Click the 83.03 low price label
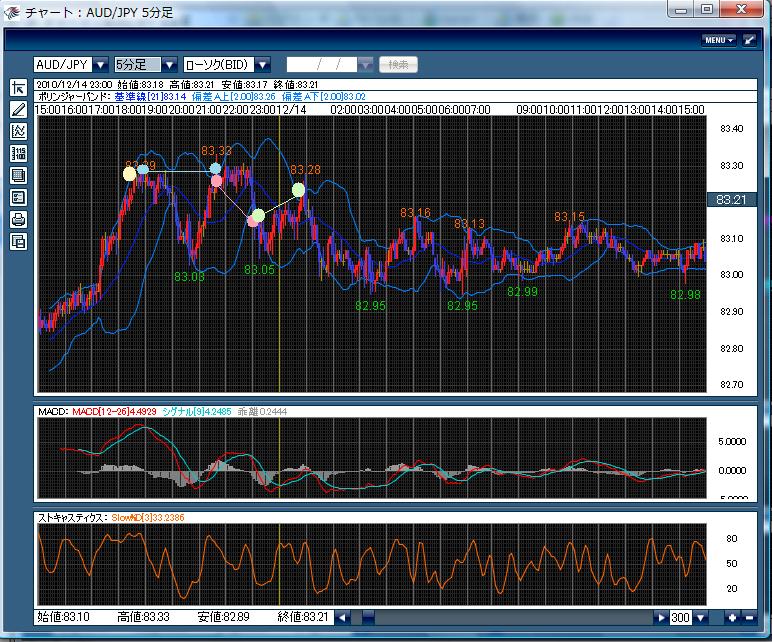The width and height of the screenshot is (772, 642). (x=189, y=277)
